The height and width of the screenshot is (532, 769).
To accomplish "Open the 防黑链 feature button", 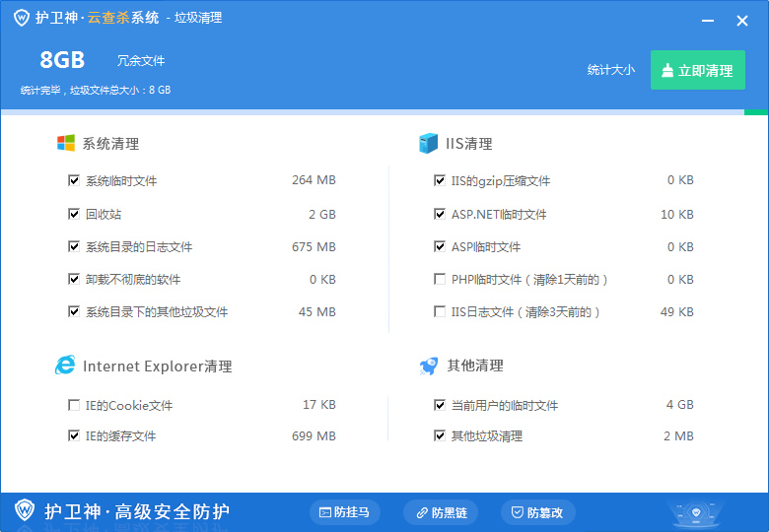I will click(x=440, y=512).
